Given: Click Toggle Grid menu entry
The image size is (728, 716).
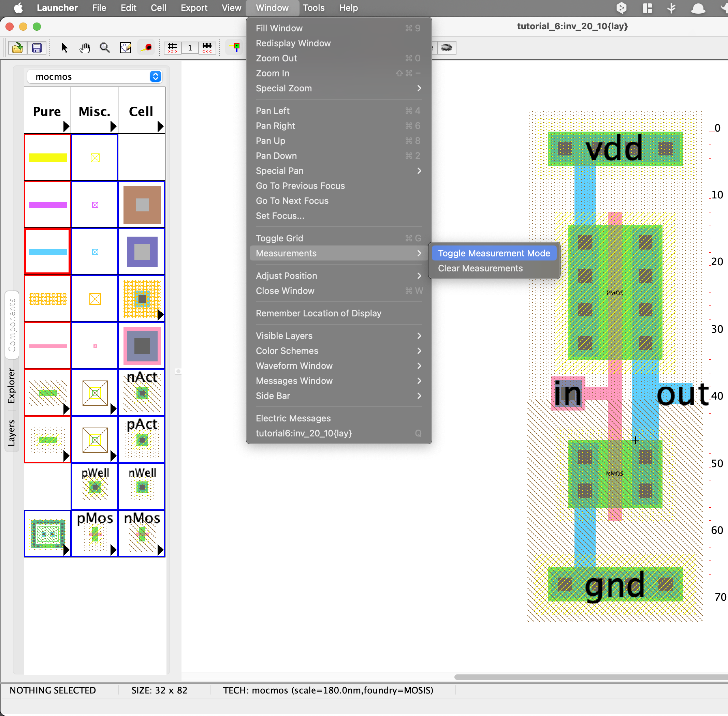Looking at the screenshot, I should 279,238.
